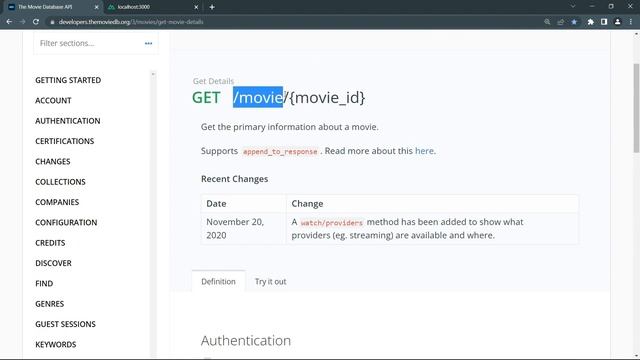This screenshot has width=640, height=360.
Task: Select the Definition tab
Action: tap(218, 281)
